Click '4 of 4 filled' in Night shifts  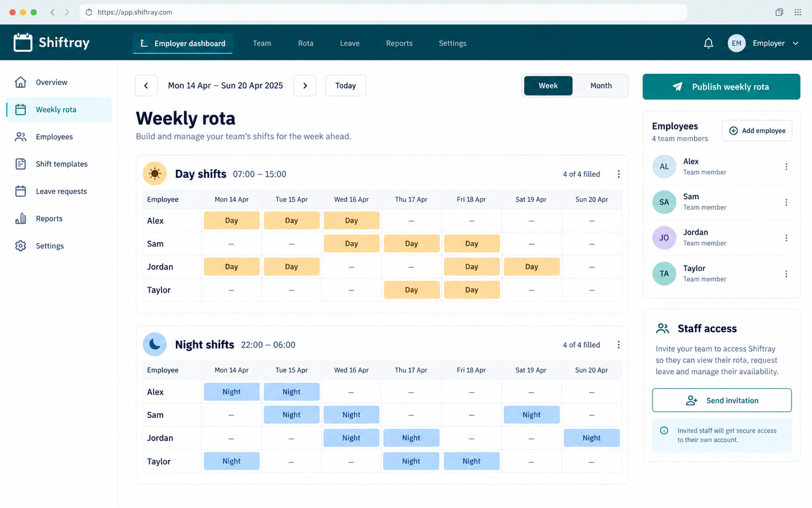pos(581,345)
